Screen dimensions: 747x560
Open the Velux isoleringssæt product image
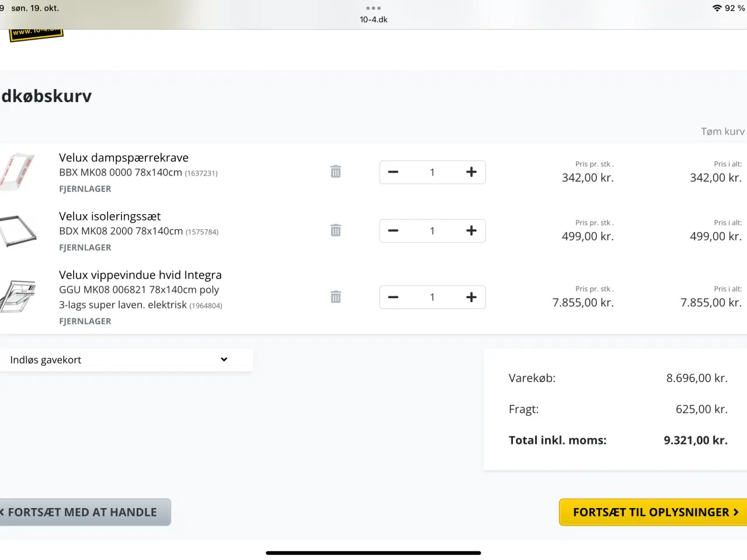click(x=19, y=230)
